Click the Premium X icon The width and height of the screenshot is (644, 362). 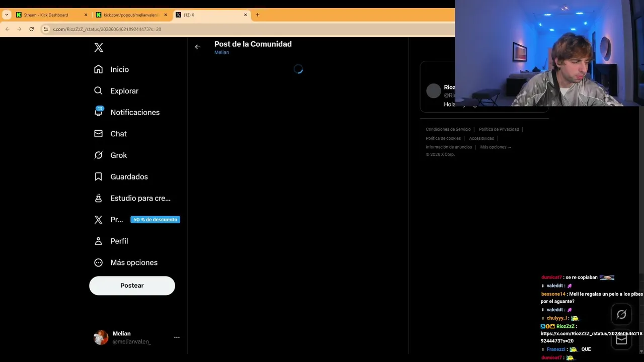click(99, 220)
